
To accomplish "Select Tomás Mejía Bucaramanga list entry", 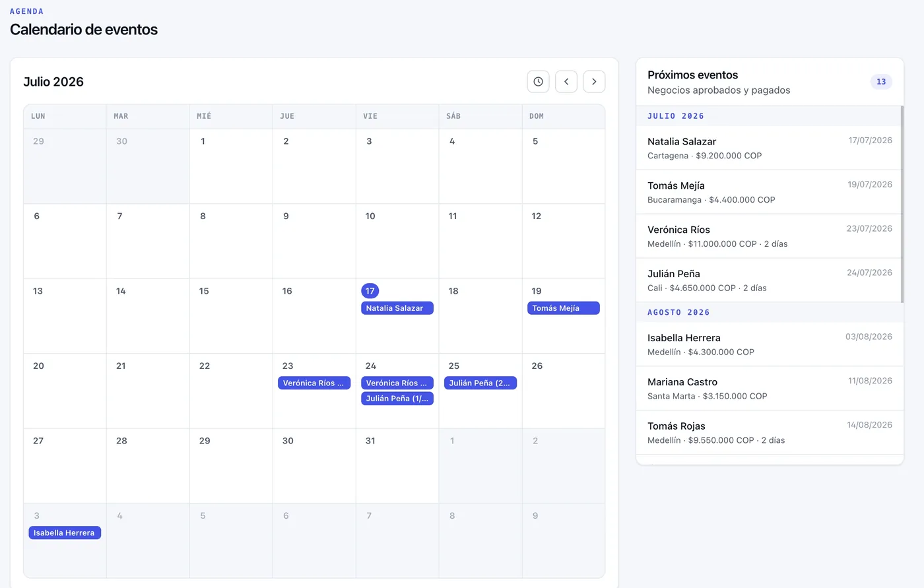I will click(x=769, y=192).
